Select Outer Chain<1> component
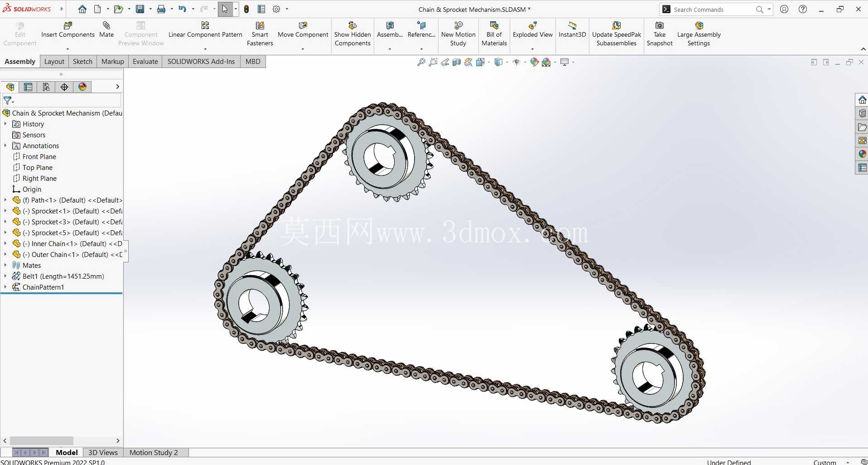The image size is (868, 465). click(72, 254)
